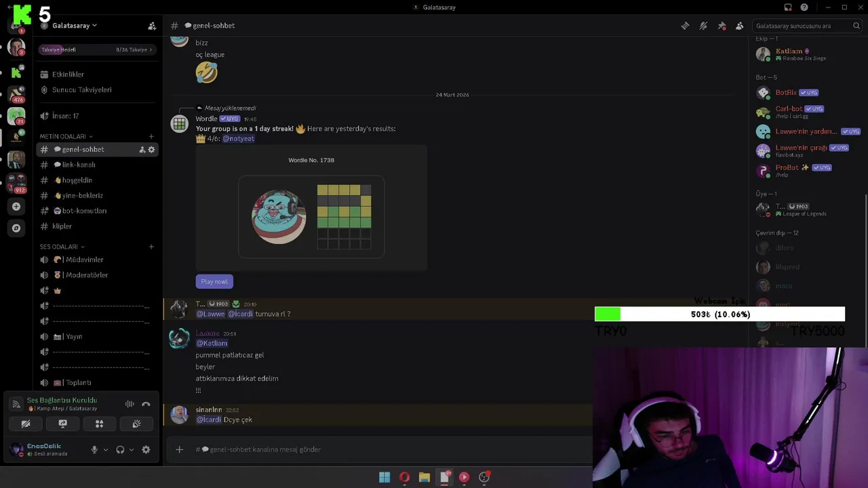Turn on camera in voice panel
This screenshot has height=488, width=868.
point(26,424)
